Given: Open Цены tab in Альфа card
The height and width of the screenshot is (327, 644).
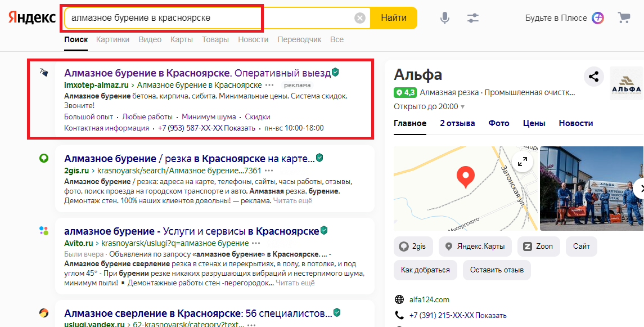Looking at the screenshot, I should coord(534,123).
